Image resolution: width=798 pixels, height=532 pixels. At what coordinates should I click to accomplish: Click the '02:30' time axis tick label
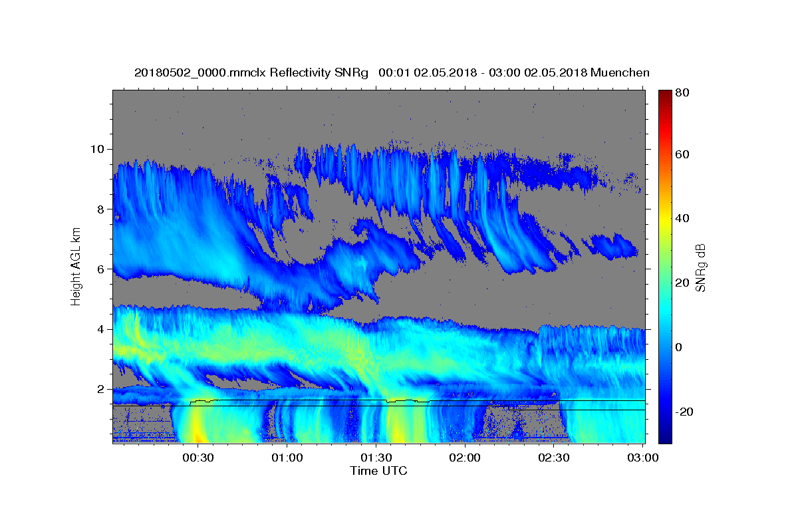pos(553,458)
